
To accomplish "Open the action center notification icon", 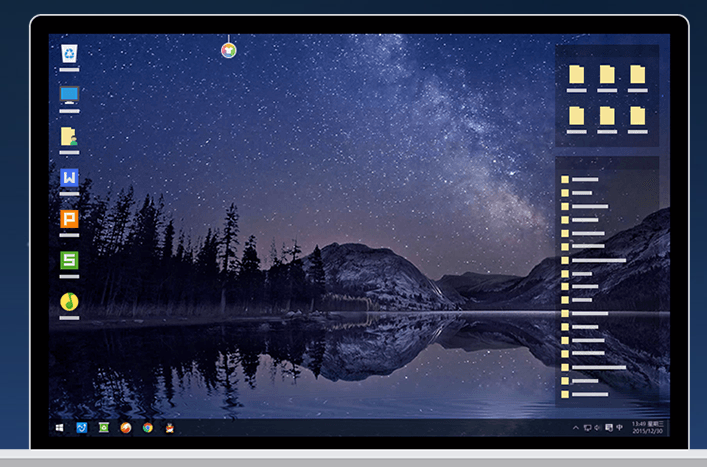I will click(609, 427).
